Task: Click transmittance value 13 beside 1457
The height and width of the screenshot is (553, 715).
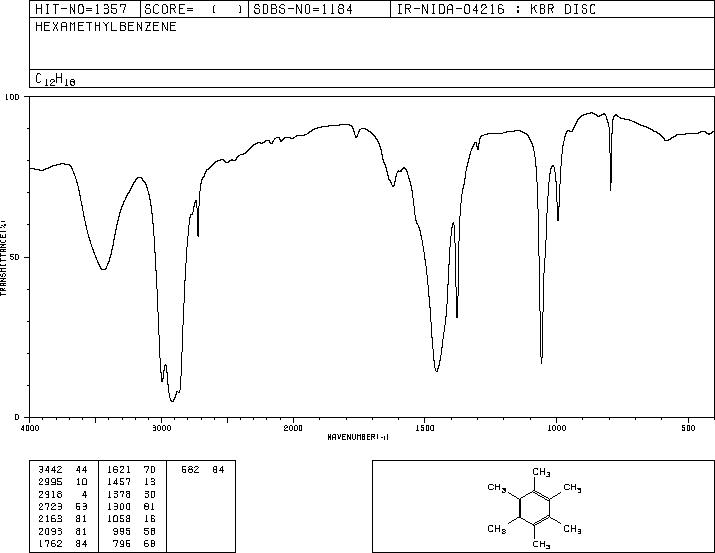Action: point(150,482)
